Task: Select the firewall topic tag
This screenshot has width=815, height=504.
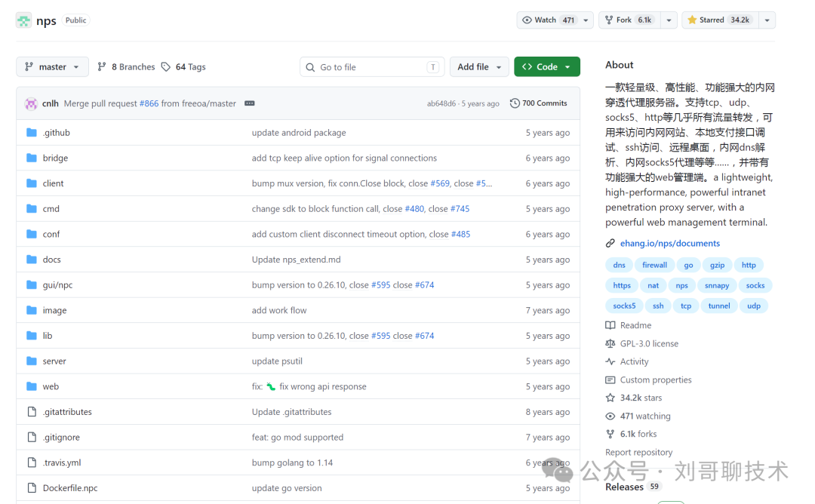Action: coord(654,265)
